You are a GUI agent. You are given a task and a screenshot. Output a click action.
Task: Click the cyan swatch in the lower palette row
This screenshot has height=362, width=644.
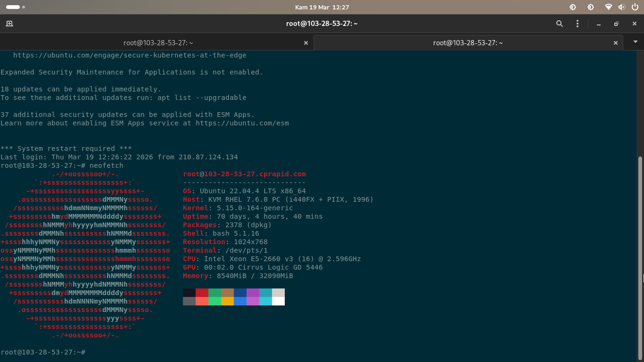click(265, 301)
